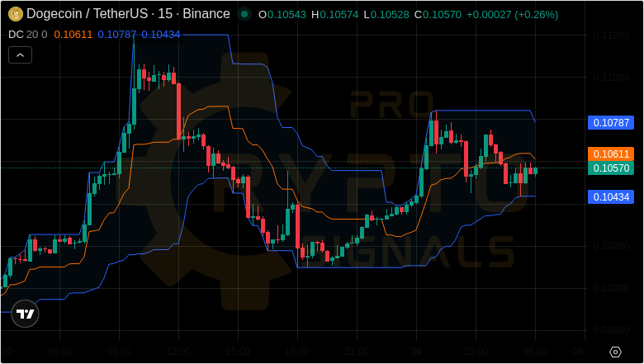Click the 03:00 time axis label
Screen dimensions: 644x364
[476, 352]
